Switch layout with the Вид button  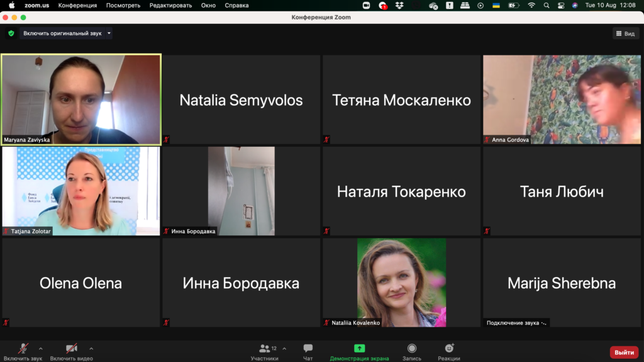click(x=625, y=33)
